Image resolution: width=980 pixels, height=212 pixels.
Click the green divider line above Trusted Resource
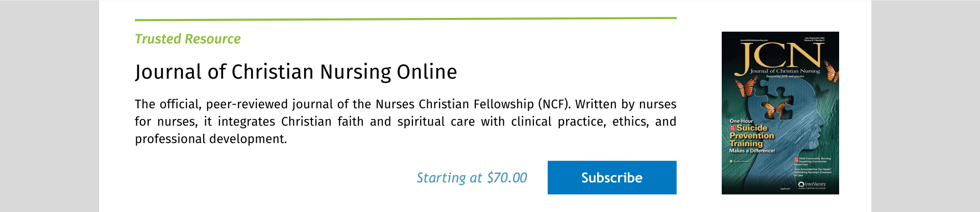405,19
